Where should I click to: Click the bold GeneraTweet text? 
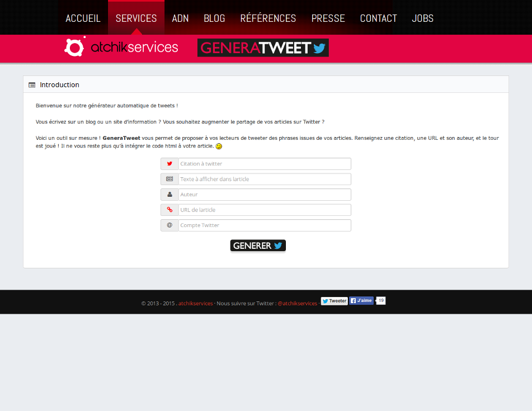click(121, 138)
